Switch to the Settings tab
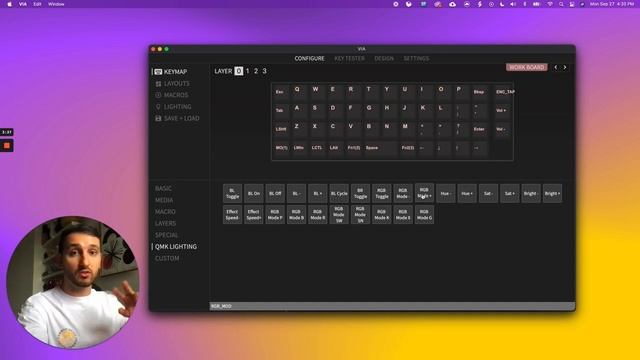Viewport: 640px width, 360px height. click(416, 58)
